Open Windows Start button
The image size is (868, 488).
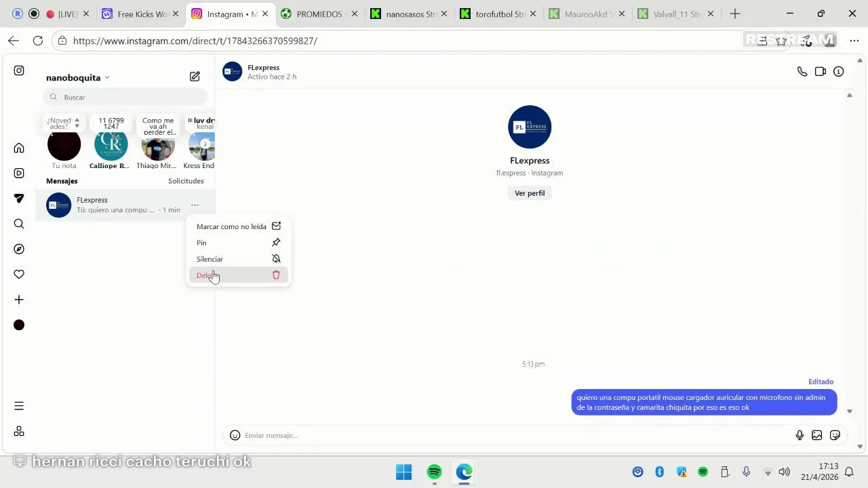click(x=403, y=472)
